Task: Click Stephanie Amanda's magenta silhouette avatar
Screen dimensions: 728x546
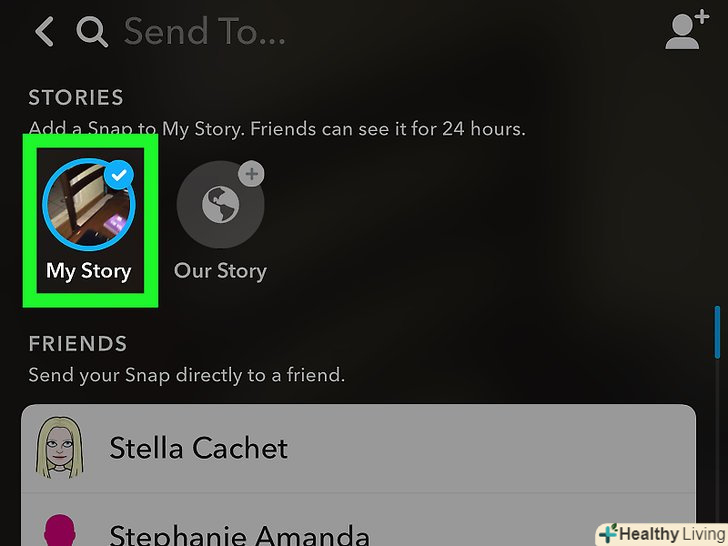Action: click(x=59, y=529)
